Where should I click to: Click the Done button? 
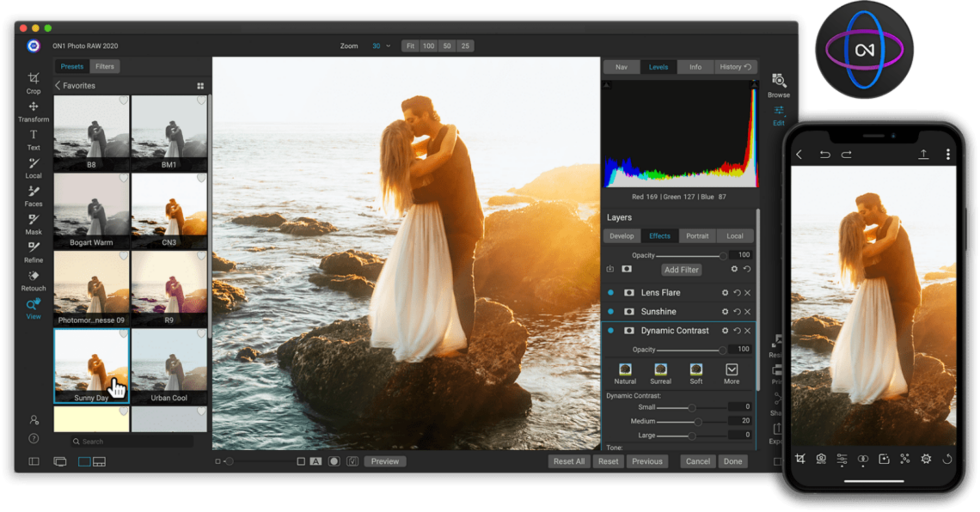733,461
